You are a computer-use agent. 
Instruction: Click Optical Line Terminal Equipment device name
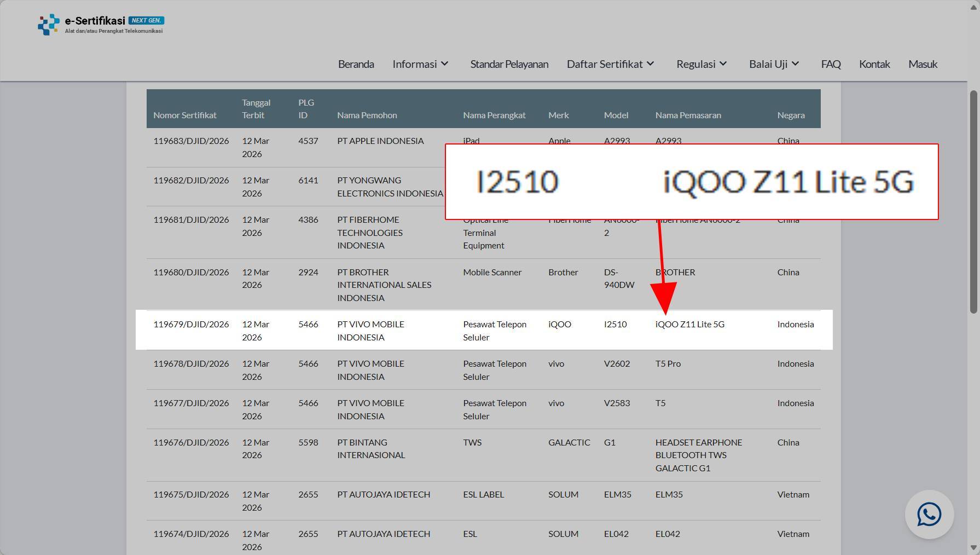[x=486, y=233]
